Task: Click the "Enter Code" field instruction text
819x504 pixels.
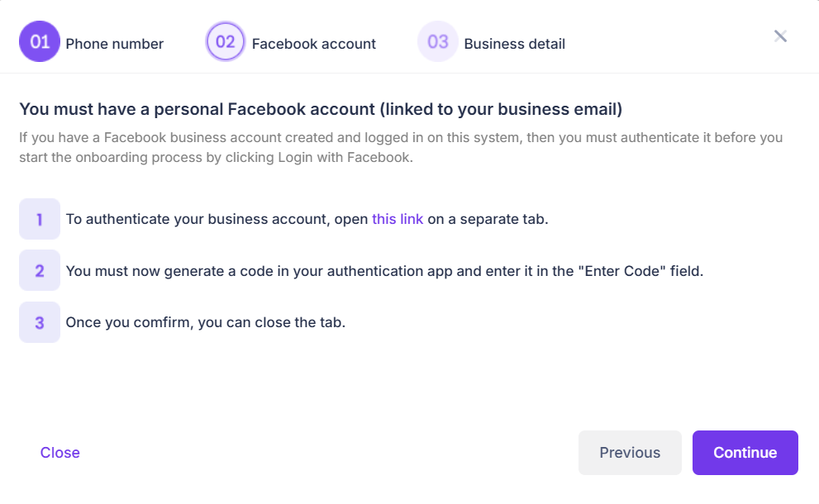Action: [x=384, y=271]
